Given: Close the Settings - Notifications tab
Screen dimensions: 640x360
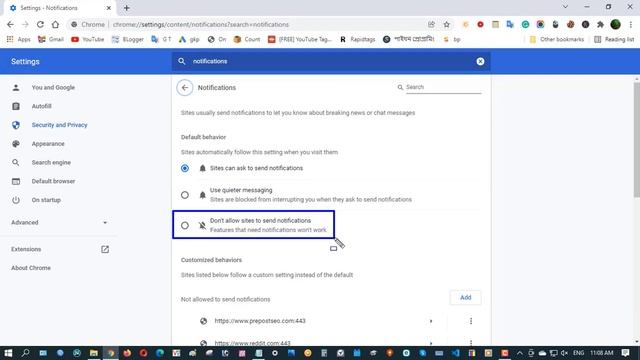Looking at the screenshot, I should click(x=109, y=8).
